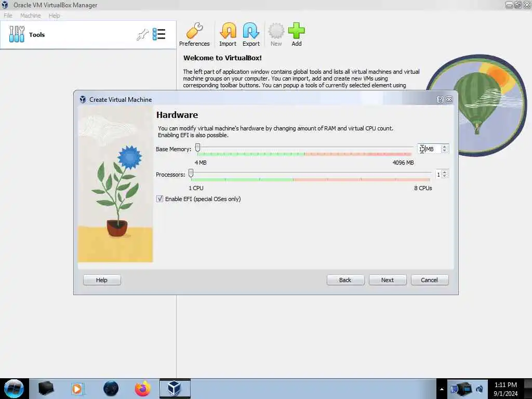Open the Help menu in menu bar

pyautogui.click(x=54, y=16)
